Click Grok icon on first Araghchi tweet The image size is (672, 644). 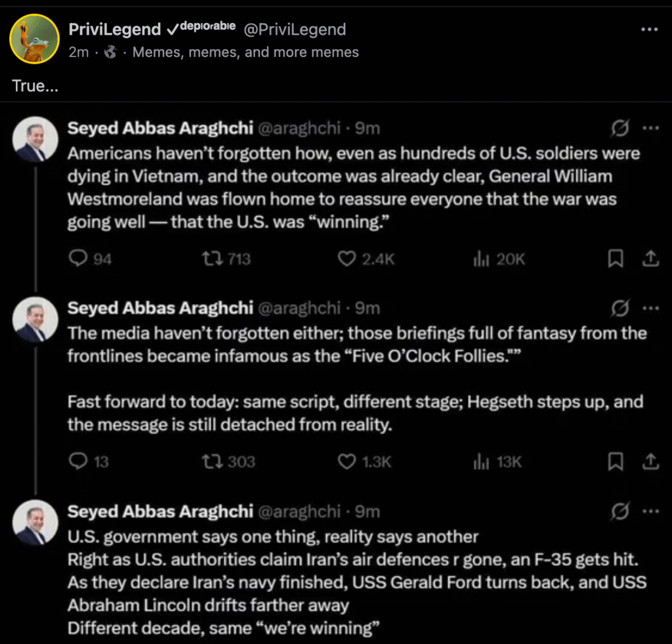point(619,128)
